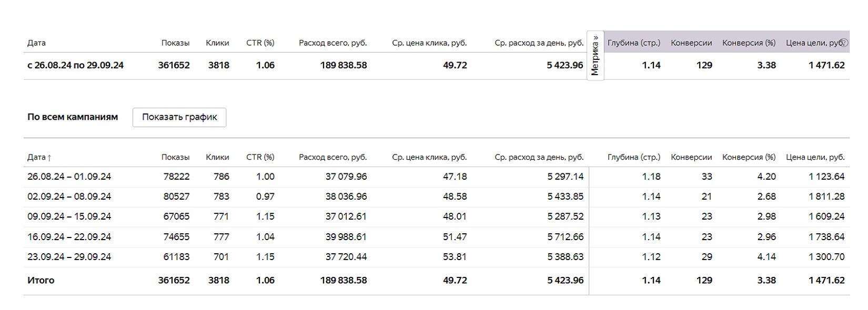Screen dimensions: 868x310
Task: Click the help icon beside upper "Цена цели" header
Action: [844, 43]
